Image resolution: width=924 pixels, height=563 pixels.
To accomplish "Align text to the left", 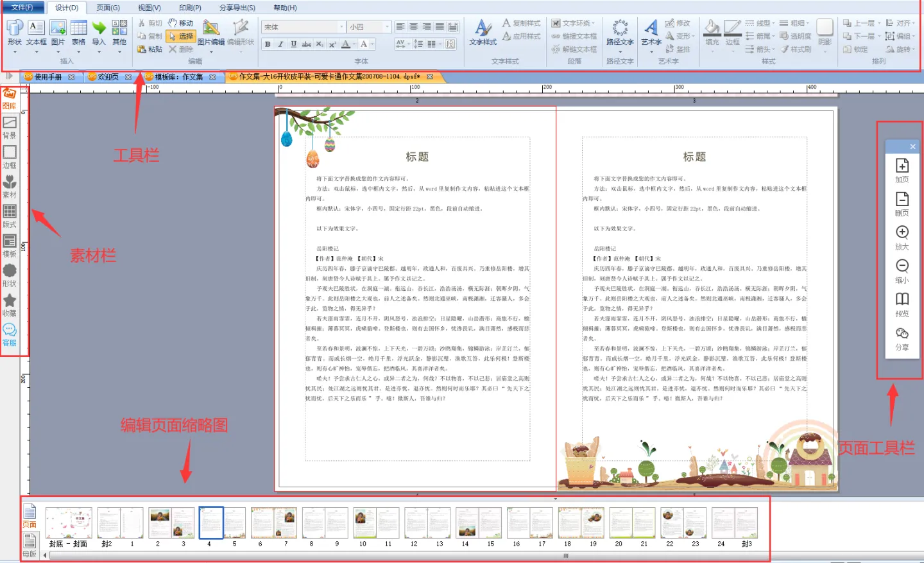I will (x=400, y=27).
